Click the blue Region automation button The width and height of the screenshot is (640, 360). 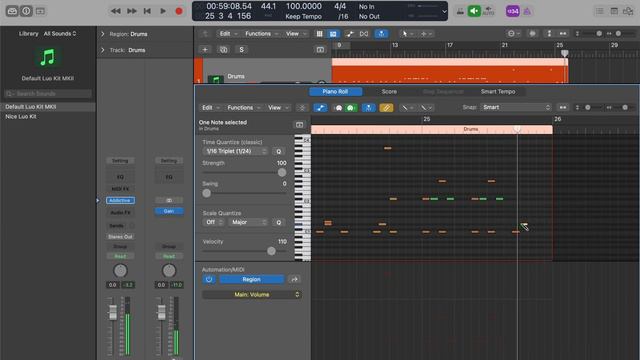[x=251, y=279]
